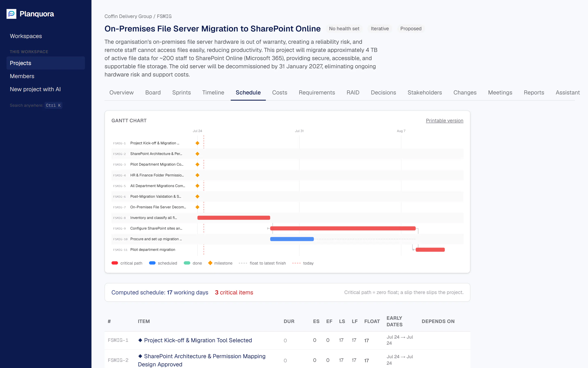
Task: Click Coffin Delivery Group breadcrumb
Action: tap(128, 16)
